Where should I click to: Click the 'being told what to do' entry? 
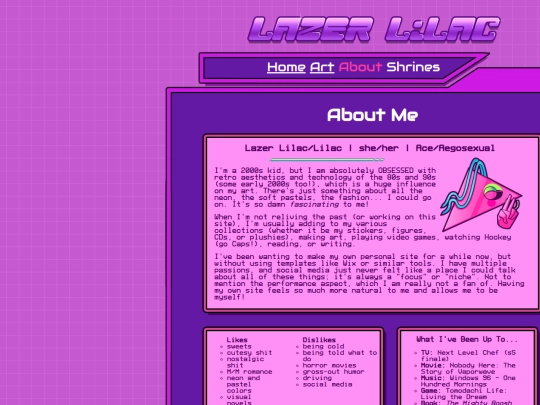(x=340, y=356)
